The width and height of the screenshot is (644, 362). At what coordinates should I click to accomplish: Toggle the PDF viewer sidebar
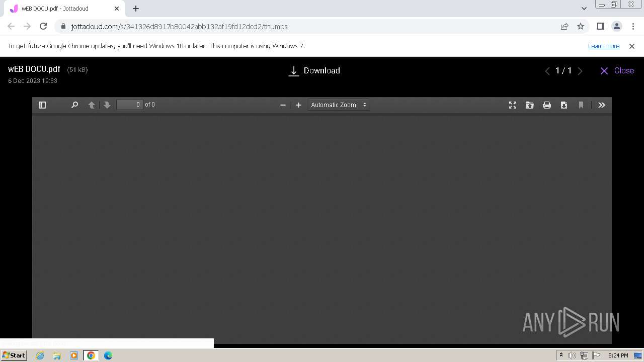coord(42,105)
